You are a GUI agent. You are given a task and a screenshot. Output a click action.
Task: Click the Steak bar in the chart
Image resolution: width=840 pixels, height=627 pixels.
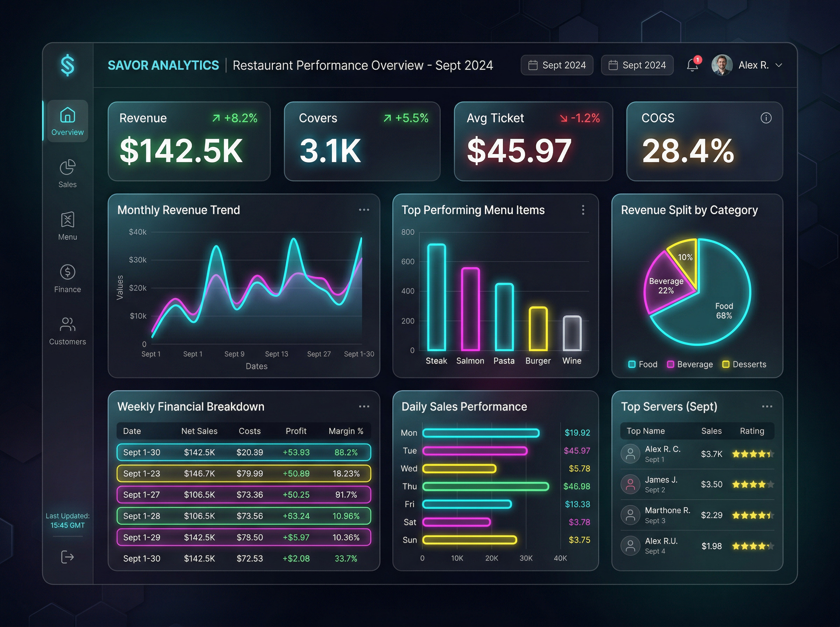click(x=436, y=297)
